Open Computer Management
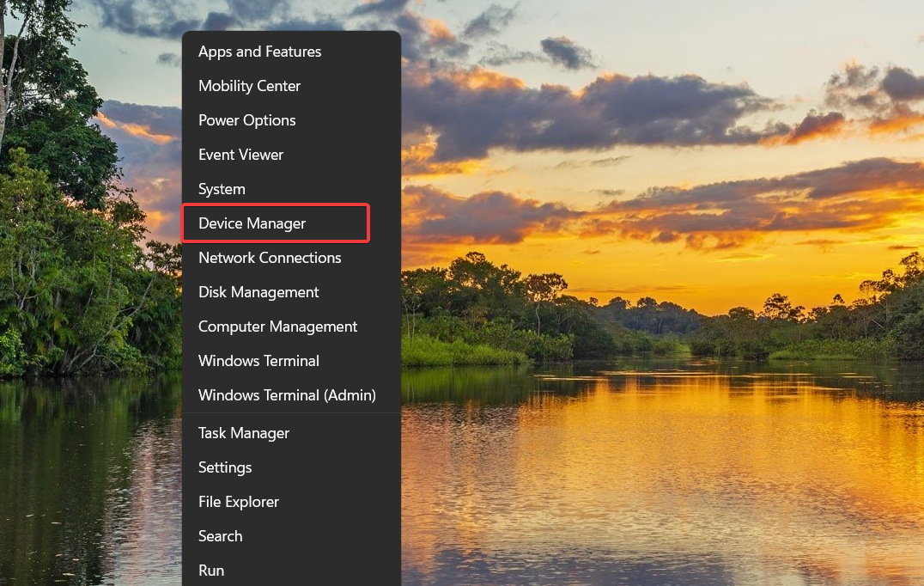This screenshot has height=586, width=924. 277,326
